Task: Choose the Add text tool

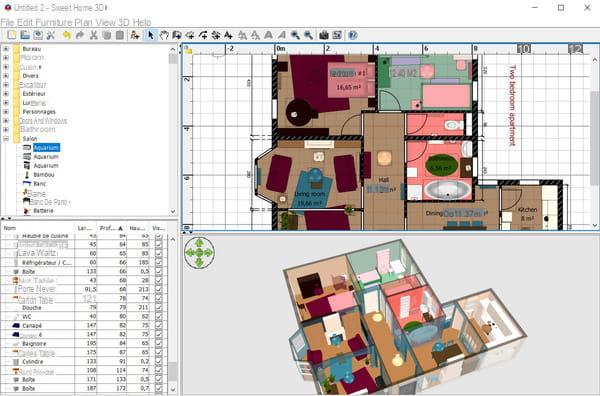Action: coord(228,35)
